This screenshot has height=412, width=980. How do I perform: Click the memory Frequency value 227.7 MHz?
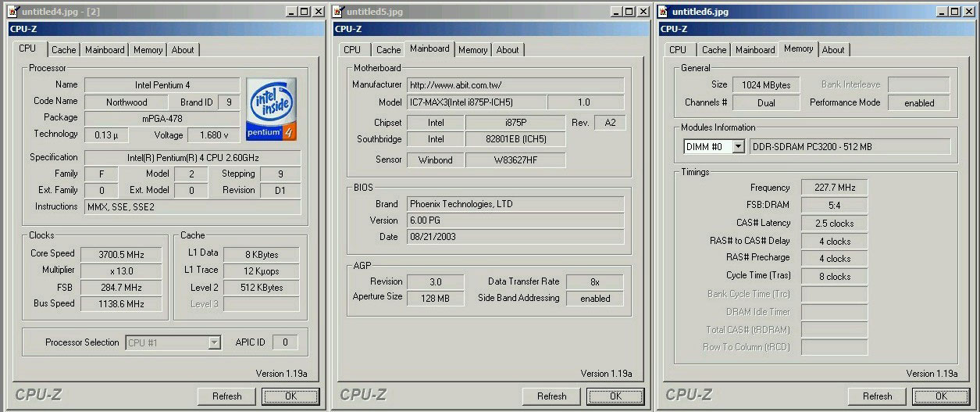(x=834, y=188)
